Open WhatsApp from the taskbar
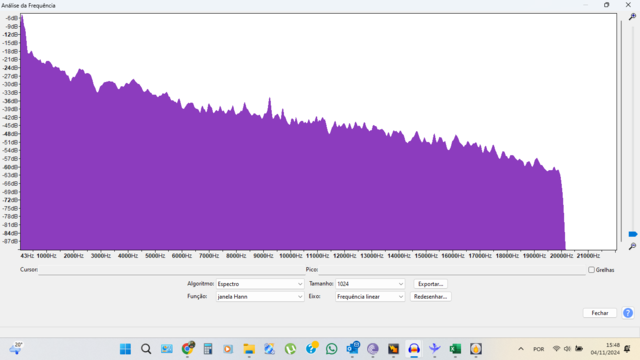The image size is (640, 360). point(331,349)
